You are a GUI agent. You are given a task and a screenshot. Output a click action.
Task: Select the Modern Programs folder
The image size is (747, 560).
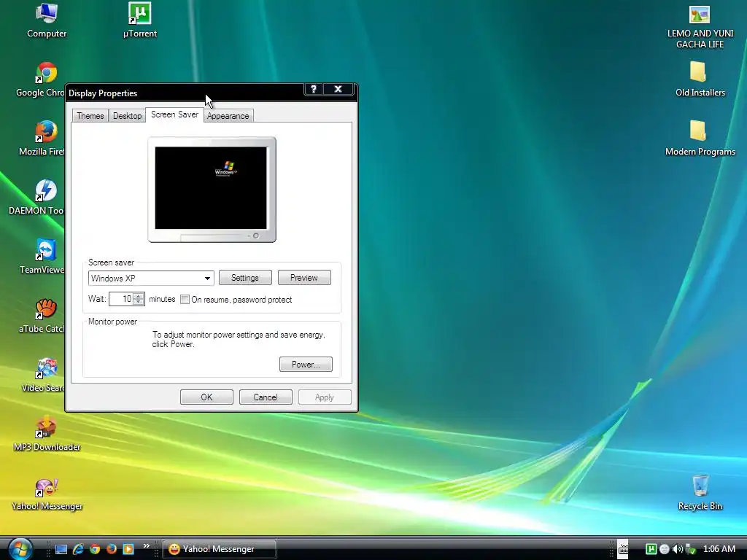pos(700,139)
